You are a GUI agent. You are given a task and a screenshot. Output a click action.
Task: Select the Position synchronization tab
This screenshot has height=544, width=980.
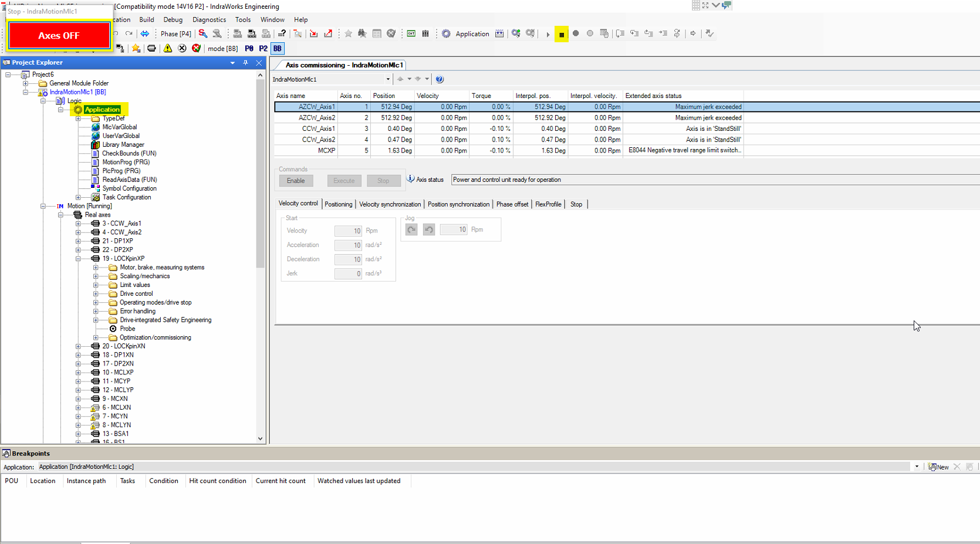pyautogui.click(x=458, y=204)
